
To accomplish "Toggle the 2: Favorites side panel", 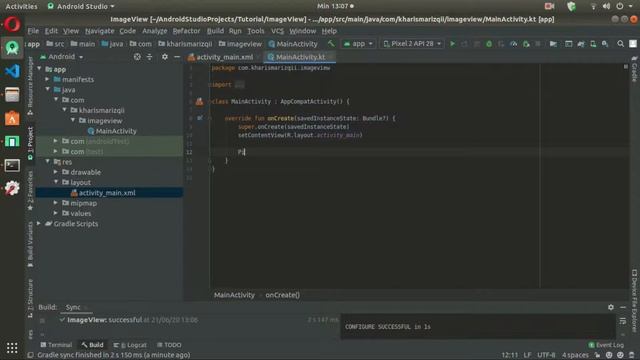I will [x=30, y=190].
